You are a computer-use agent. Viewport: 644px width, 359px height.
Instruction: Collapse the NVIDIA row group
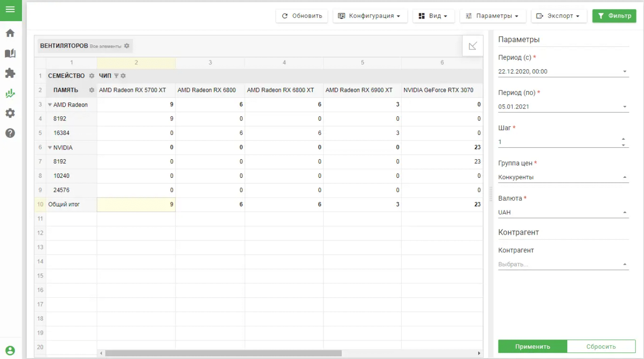click(x=50, y=148)
